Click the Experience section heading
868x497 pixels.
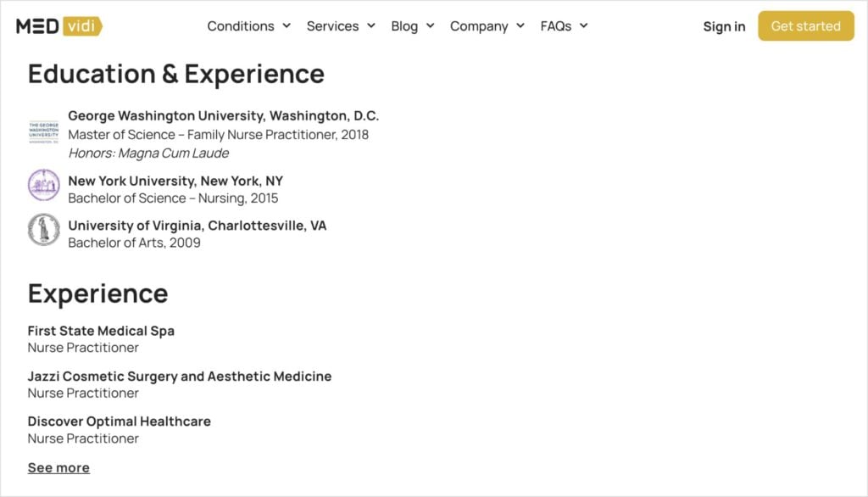pyautogui.click(x=97, y=293)
